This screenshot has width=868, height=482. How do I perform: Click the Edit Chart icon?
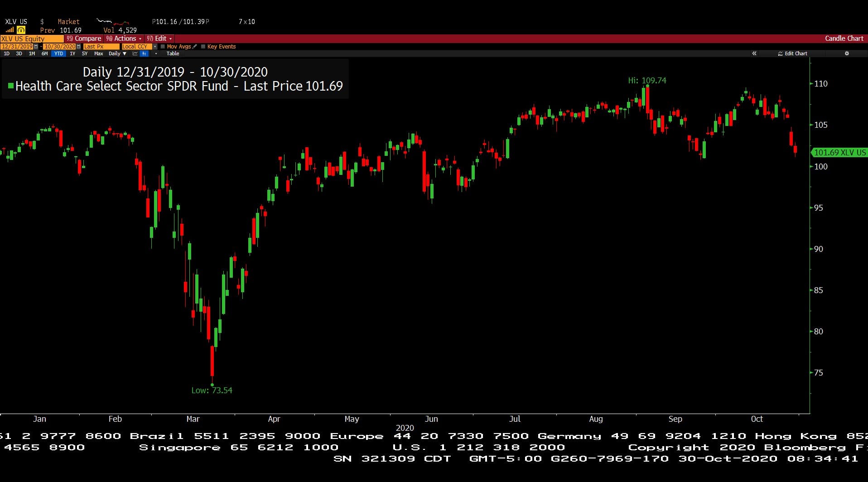(780, 53)
